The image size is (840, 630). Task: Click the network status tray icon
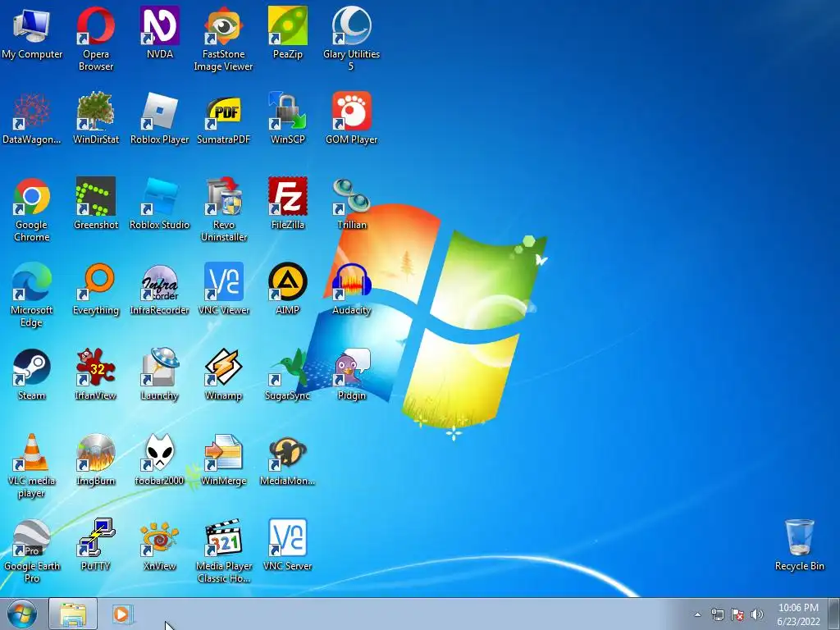[x=717, y=614]
